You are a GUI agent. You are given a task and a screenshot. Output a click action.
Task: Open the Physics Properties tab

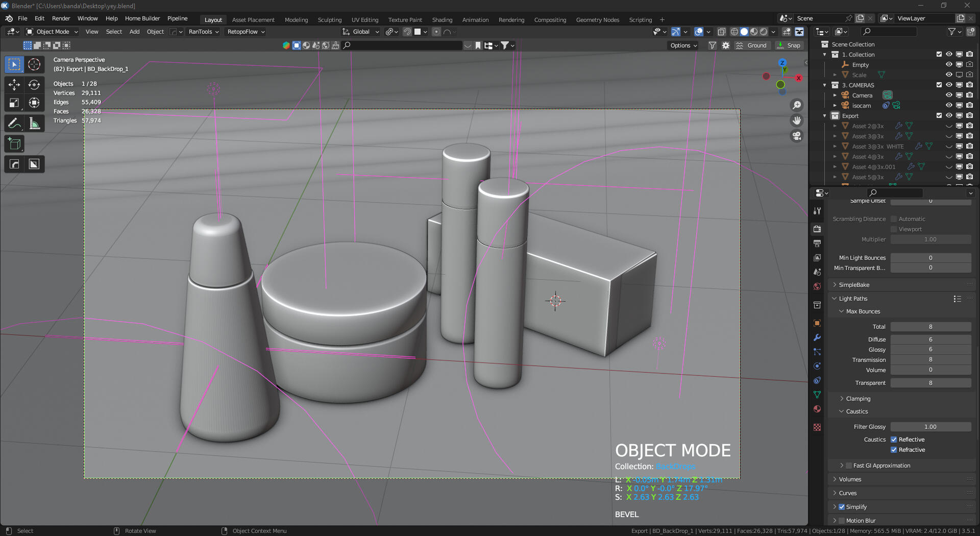(x=817, y=366)
